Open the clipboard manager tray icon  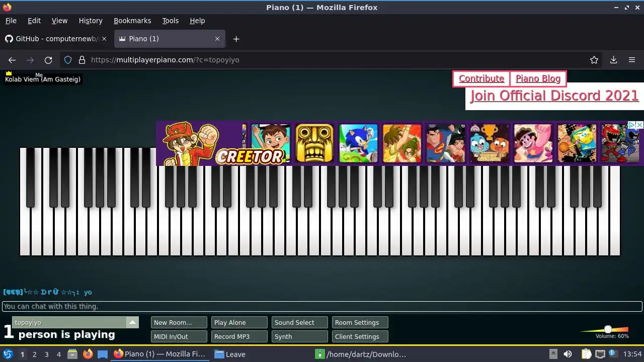586,354
